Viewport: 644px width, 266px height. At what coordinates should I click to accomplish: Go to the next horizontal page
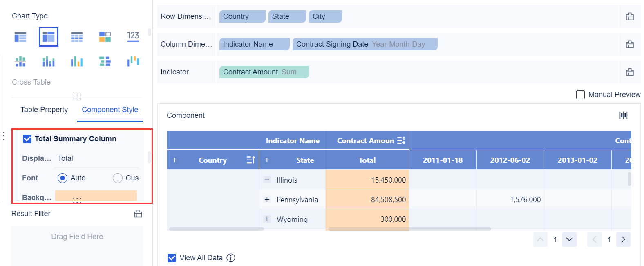[x=623, y=239]
